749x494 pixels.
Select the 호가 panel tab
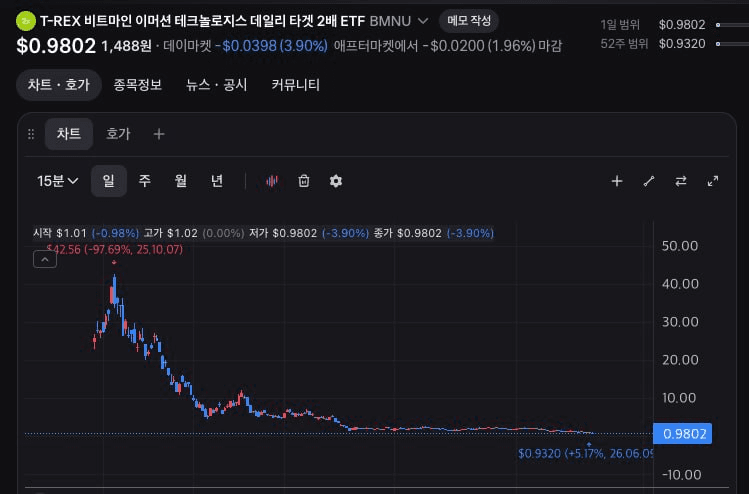[118, 134]
